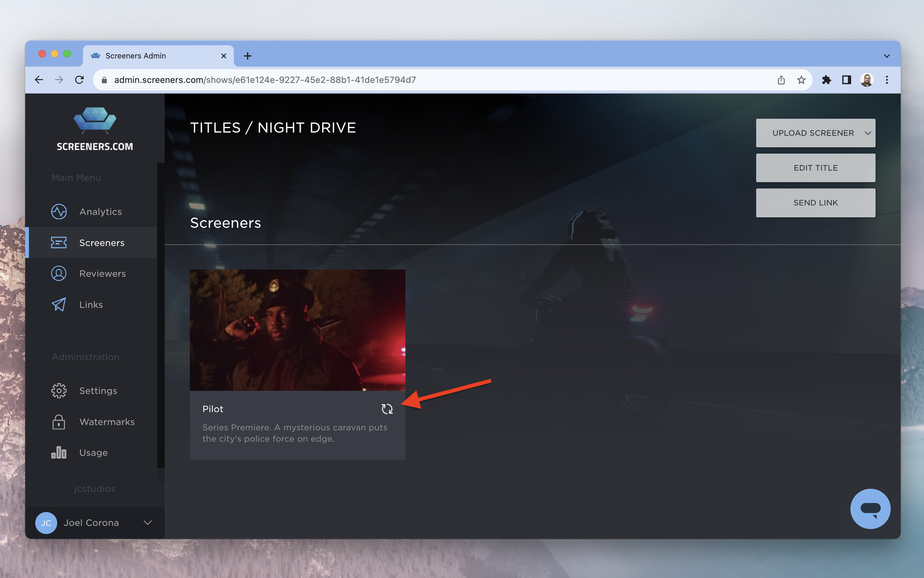Open the browser extensions puzzle icon
Image resolution: width=924 pixels, height=578 pixels.
click(x=826, y=79)
